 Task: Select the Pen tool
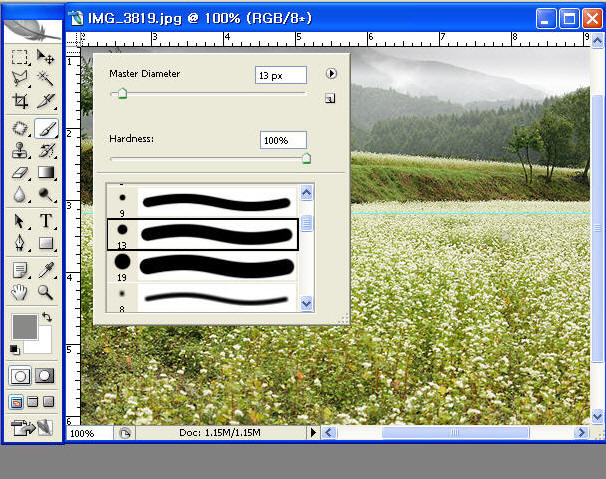click(x=19, y=244)
